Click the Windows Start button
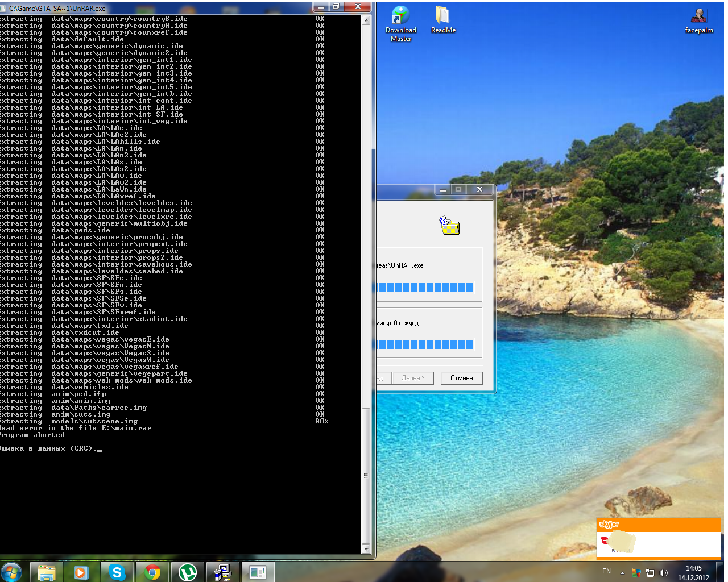This screenshot has width=728, height=582. [x=11, y=572]
